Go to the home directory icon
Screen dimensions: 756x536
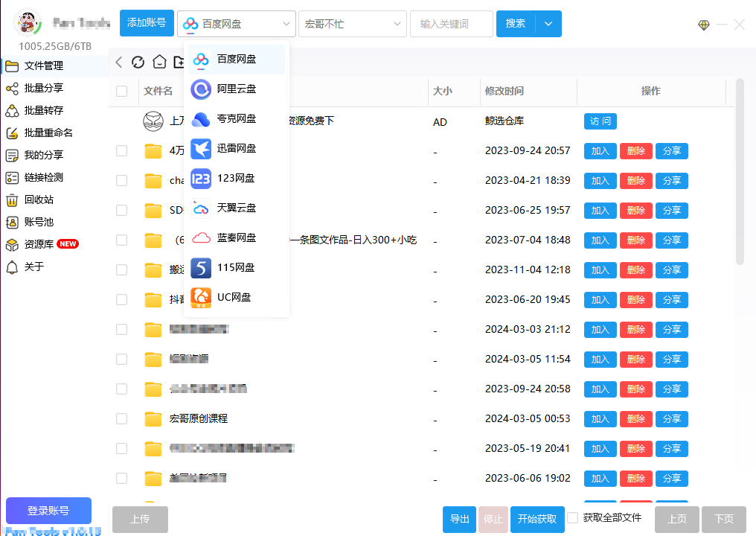(x=159, y=63)
